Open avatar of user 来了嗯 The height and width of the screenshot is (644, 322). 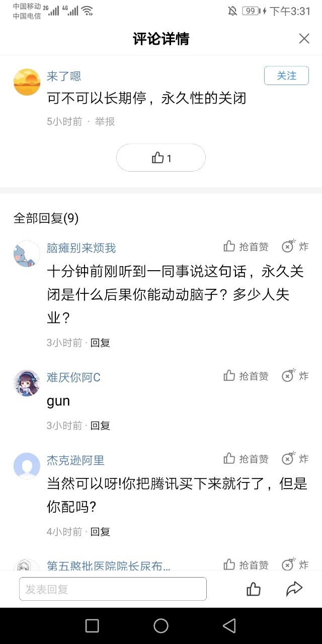pyautogui.click(x=27, y=82)
